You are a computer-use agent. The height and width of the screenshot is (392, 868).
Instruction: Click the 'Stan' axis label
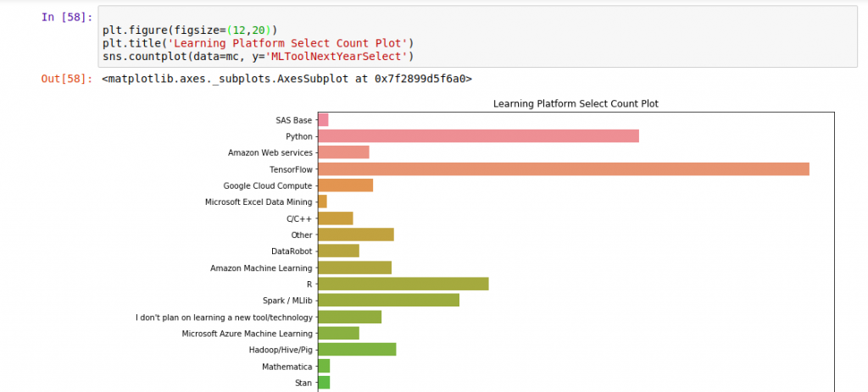304,383
